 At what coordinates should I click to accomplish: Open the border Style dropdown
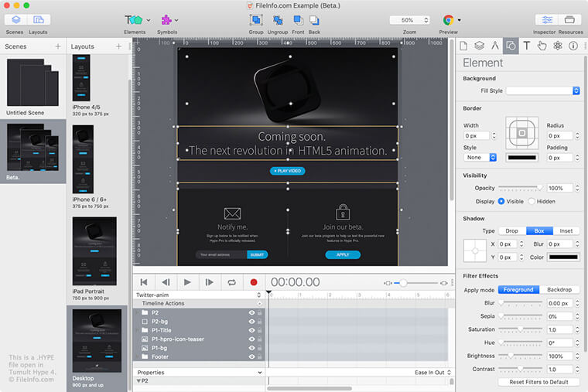(480, 157)
